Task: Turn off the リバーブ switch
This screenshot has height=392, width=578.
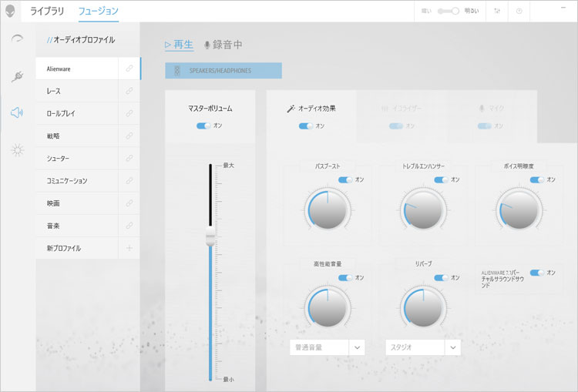Action: click(x=442, y=278)
